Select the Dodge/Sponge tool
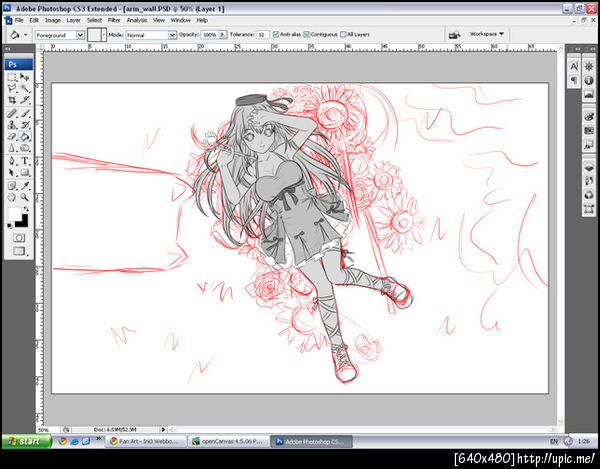600x469 pixels. (x=25, y=148)
